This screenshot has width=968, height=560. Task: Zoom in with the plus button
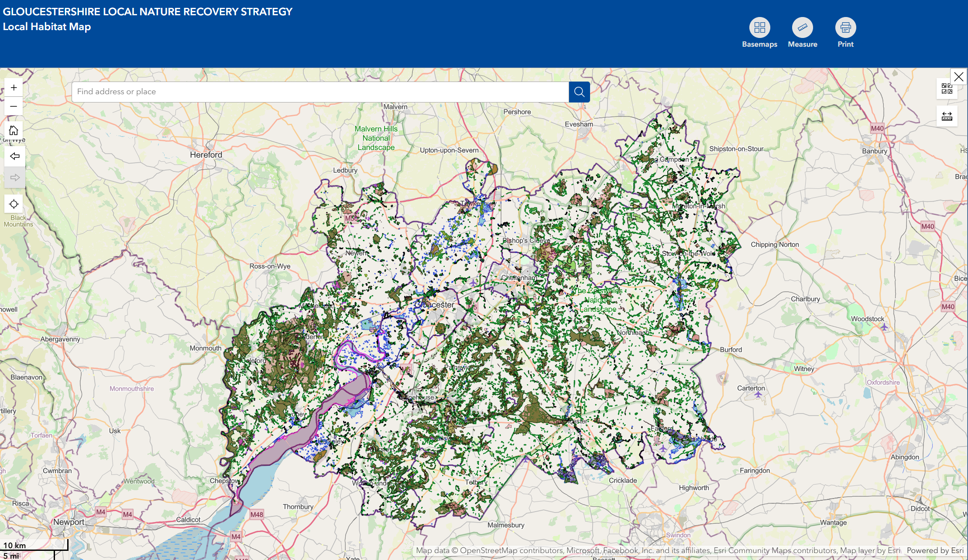14,88
